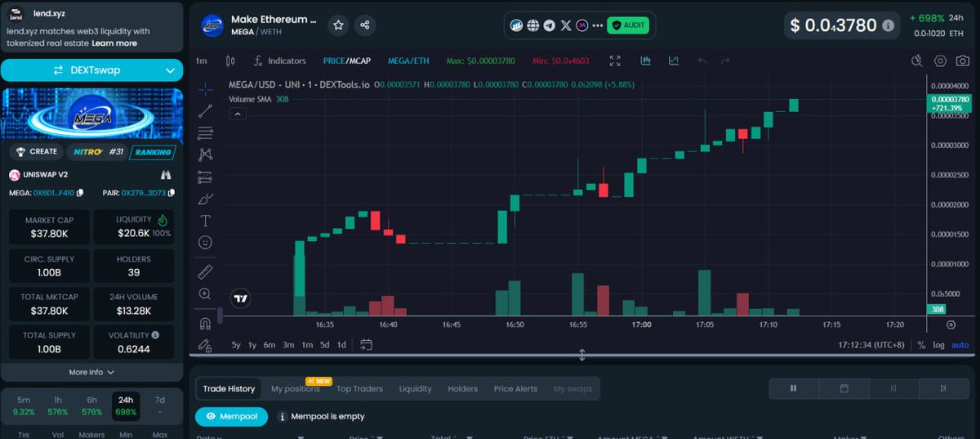The width and height of the screenshot is (980, 439).
Task: Open the Indicators menu
Action: 279,60
